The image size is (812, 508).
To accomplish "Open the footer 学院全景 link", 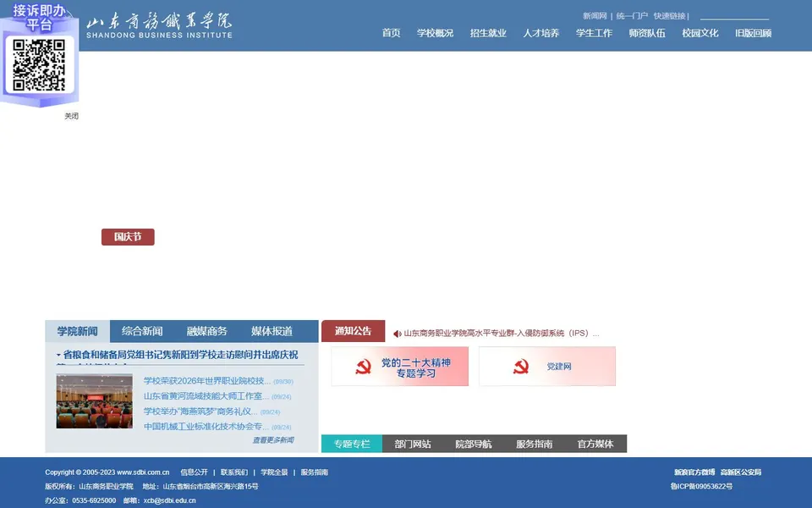I will (x=274, y=472).
